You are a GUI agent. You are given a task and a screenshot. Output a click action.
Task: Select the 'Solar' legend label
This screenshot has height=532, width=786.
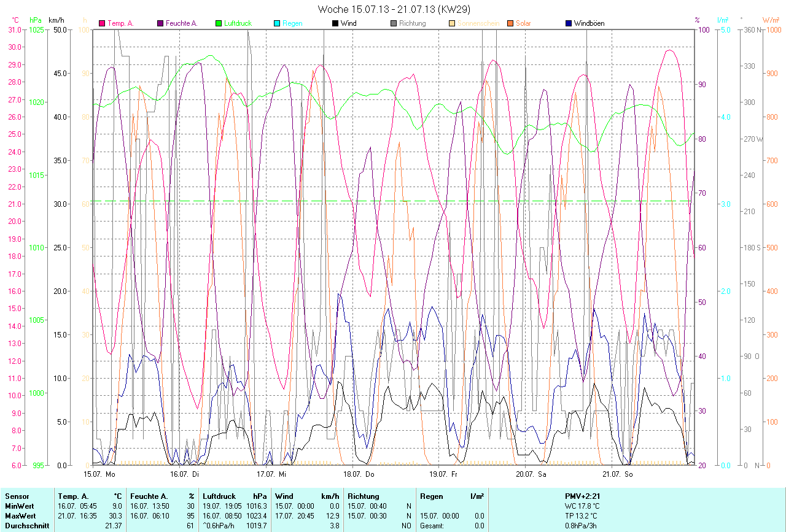[x=524, y=23]
